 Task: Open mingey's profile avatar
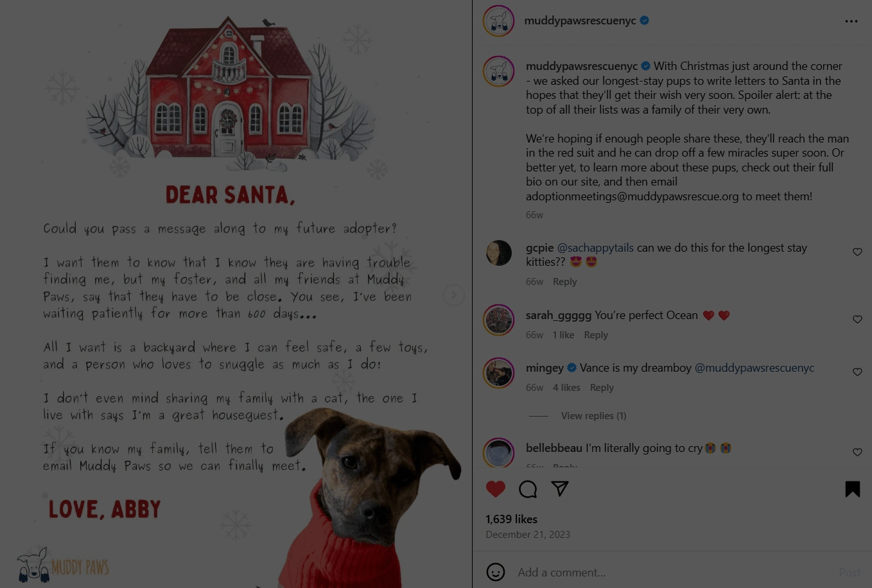coord(499,373)
